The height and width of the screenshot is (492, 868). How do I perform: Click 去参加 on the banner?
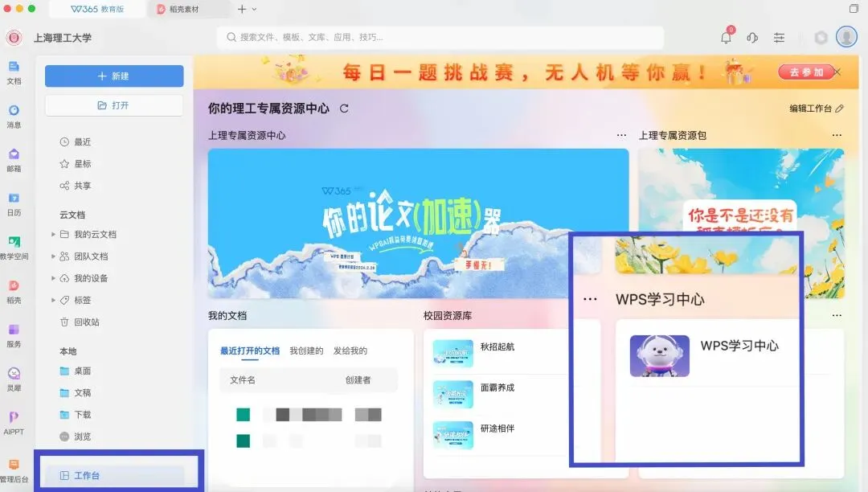tap(806, 72)
